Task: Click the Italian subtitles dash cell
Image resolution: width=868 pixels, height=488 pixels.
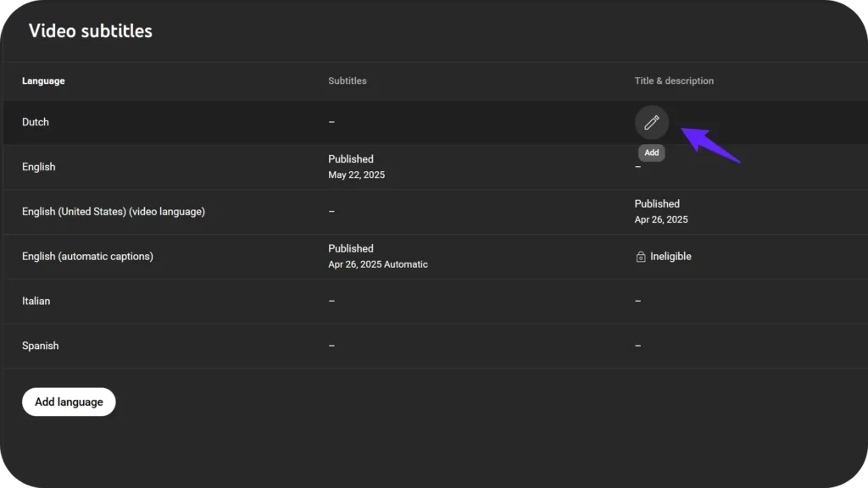Action: (x=331, y=301)
